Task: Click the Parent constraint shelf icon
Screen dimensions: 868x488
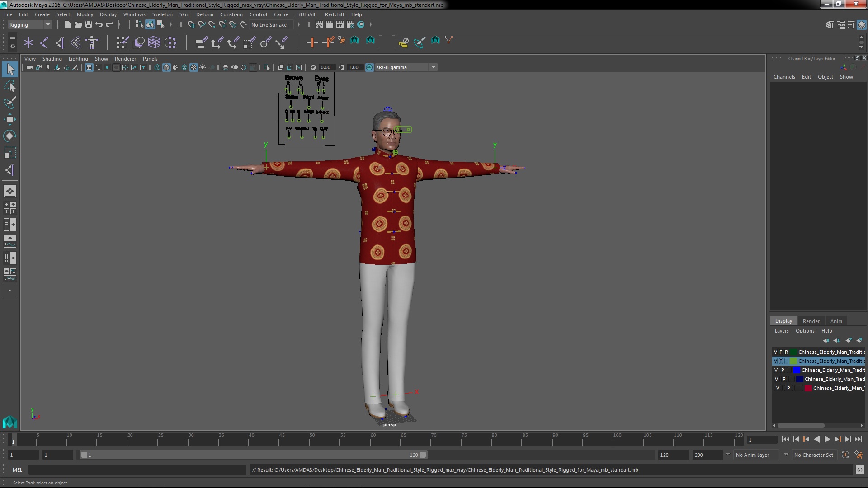Action: [x=201, y=42]
